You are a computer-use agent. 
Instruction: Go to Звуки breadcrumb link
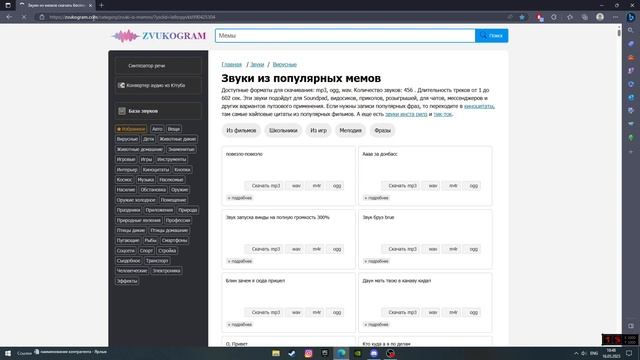257,64
